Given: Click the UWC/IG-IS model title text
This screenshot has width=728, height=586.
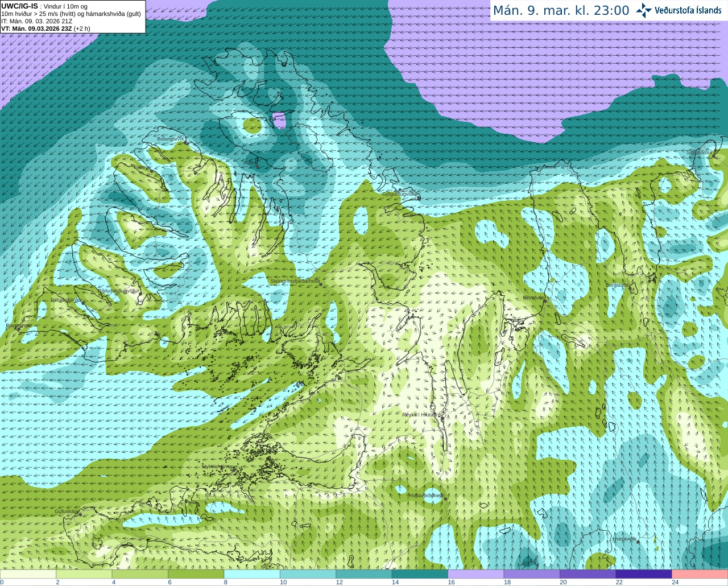Looking at the screenshot, I should coord(19,6).
